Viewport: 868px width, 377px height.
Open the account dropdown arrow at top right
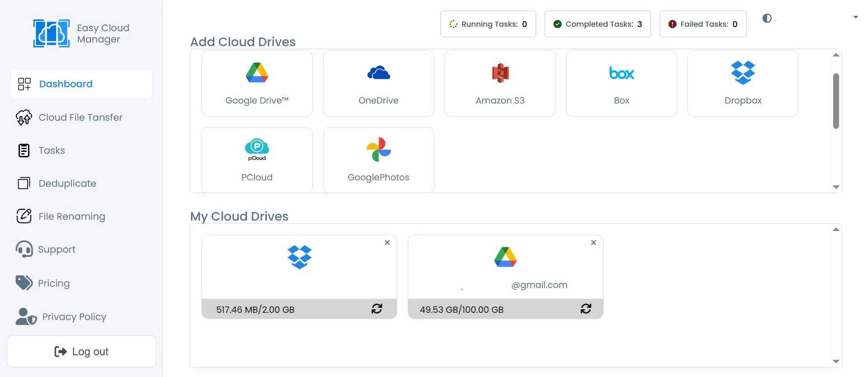click(855, 17)
